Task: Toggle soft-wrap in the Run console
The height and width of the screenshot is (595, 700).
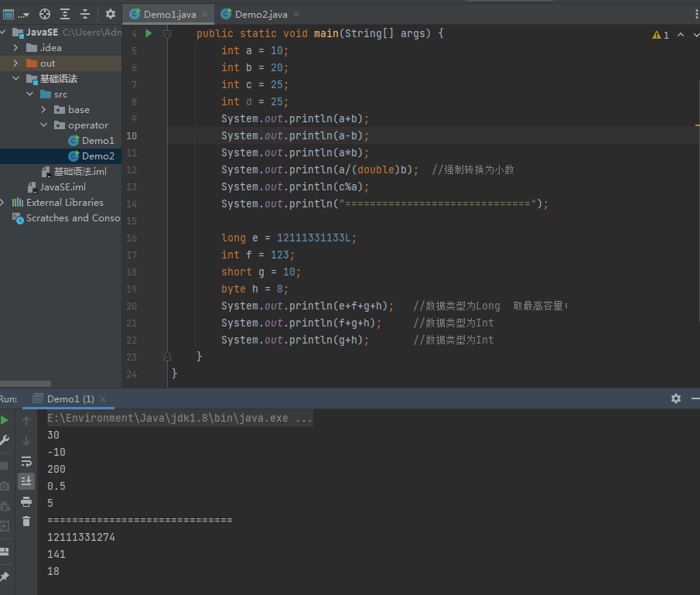Action: 26,461
